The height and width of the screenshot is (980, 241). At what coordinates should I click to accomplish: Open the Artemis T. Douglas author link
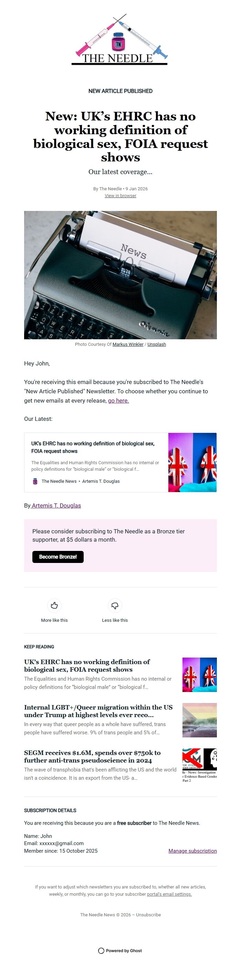pos(56,505)
